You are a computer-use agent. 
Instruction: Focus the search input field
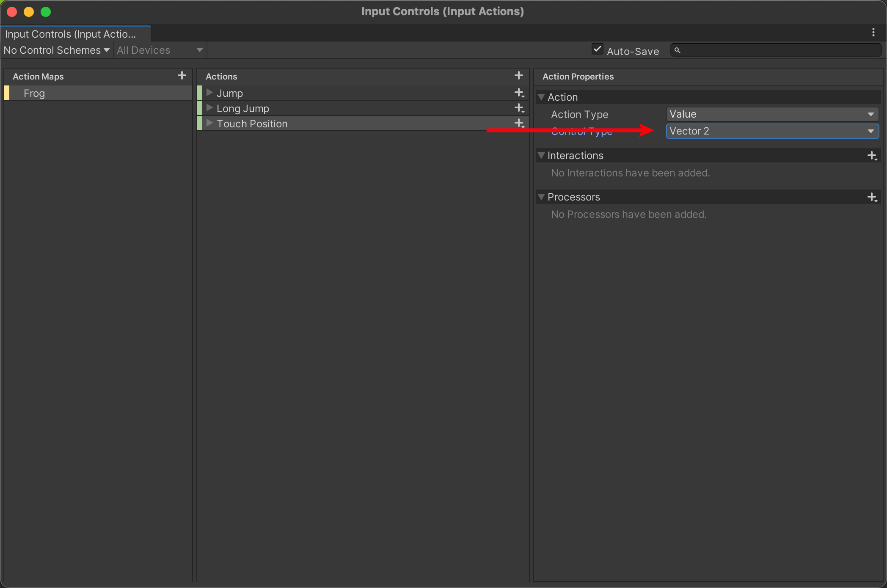coord(776,50)
